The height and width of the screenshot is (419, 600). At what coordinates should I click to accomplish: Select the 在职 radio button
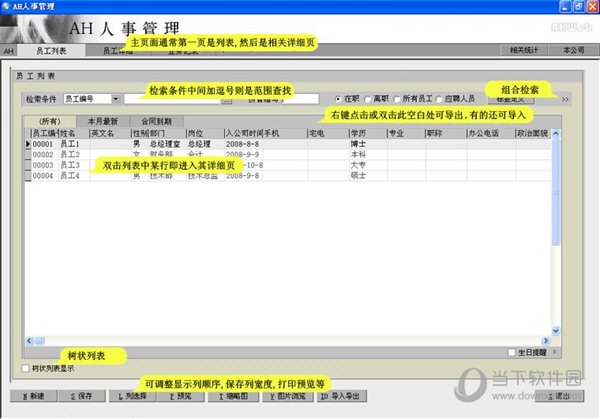pos(338,99)
